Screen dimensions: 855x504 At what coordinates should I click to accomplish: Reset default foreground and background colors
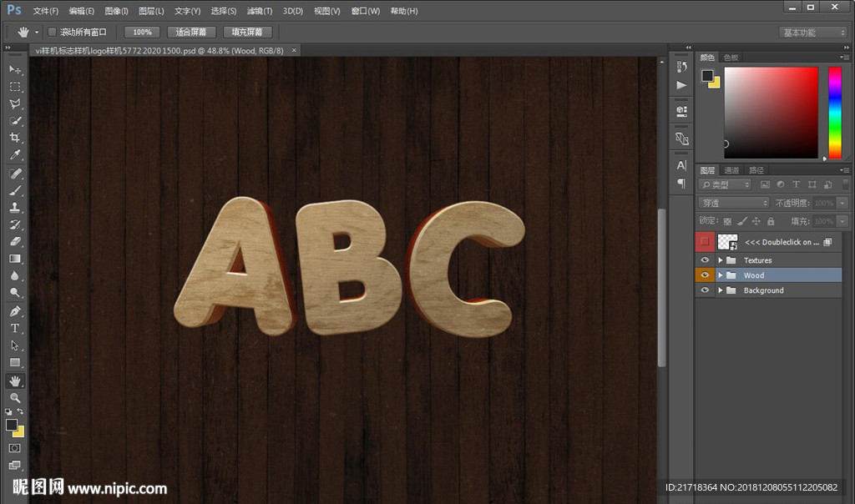click(x=8, y=412)
